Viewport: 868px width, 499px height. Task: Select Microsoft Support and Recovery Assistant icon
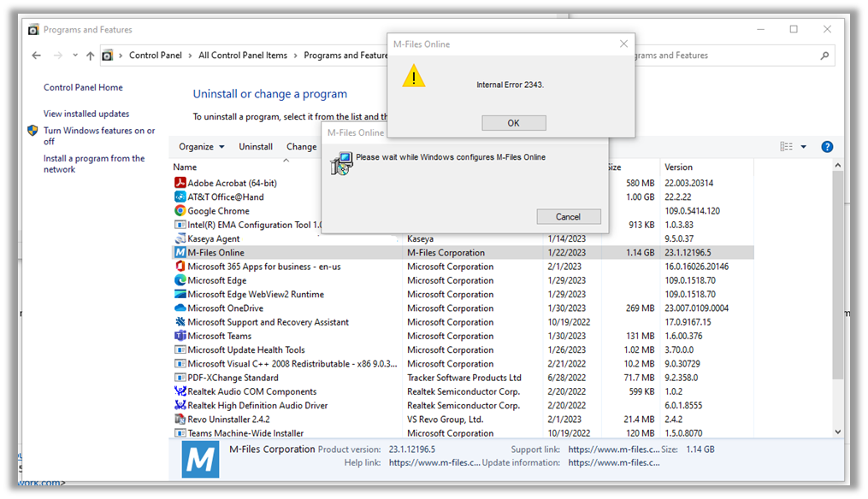[180, 322]
